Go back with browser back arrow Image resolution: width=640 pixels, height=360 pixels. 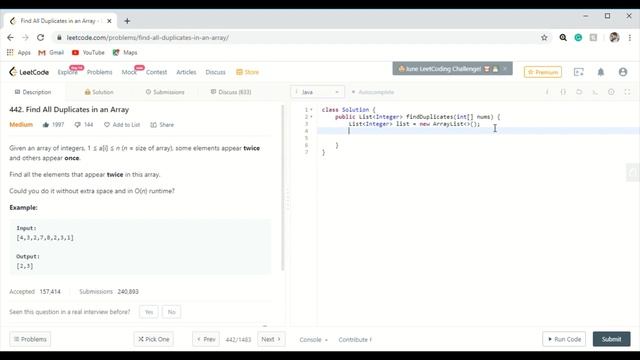[11, 38]
